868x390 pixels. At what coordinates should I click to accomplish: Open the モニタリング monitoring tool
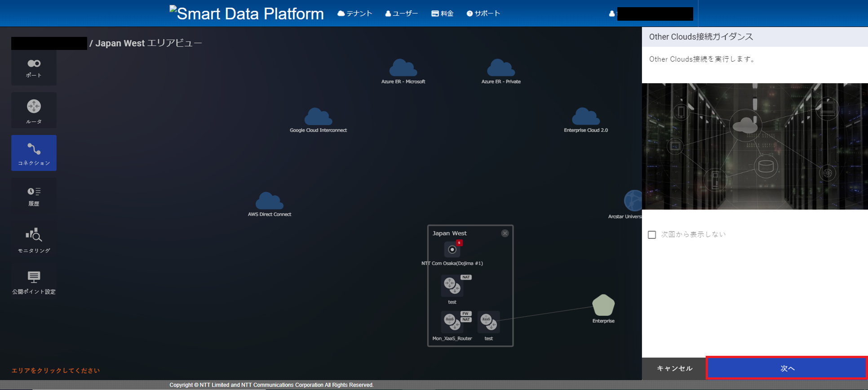click(34, 240)
